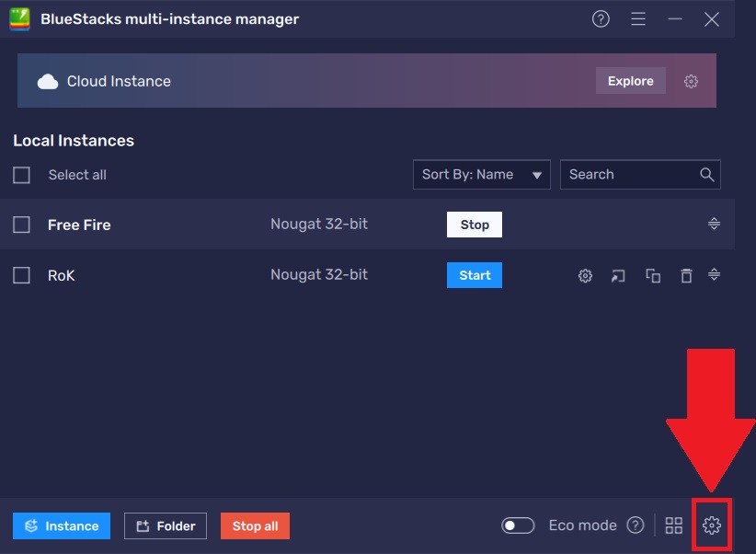756x554 pixels.
Task: Clone the RoK instance using the copy icon
Action: tap(653, 275)
